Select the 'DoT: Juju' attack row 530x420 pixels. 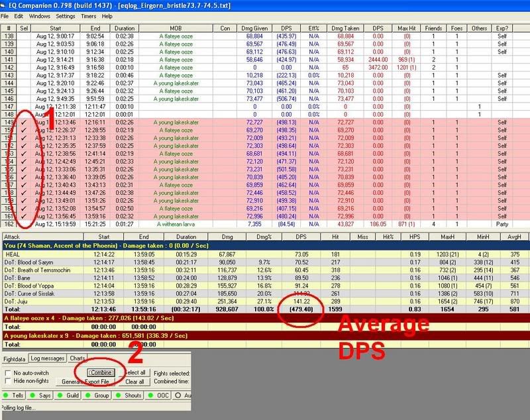tap(266, 301)
